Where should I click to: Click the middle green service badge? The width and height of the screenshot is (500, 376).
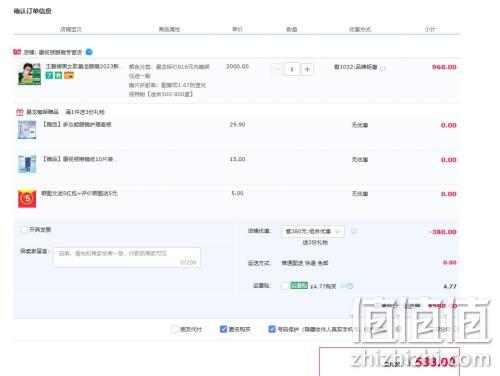click(x=58, y=76)
